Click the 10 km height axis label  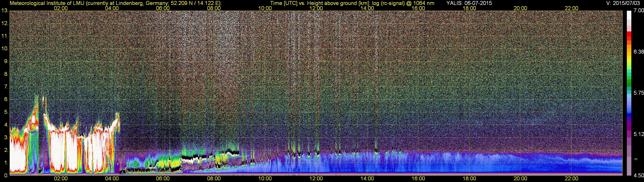[x=5, y=49]
